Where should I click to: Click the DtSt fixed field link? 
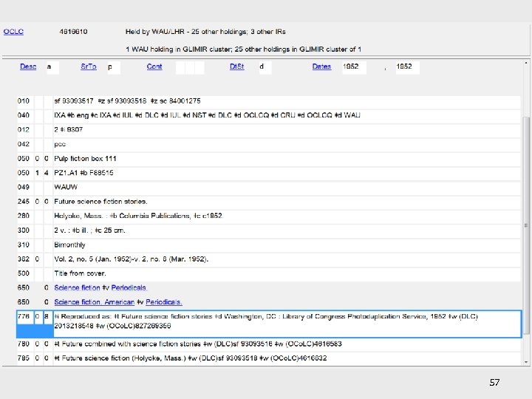tap(237, 66)
